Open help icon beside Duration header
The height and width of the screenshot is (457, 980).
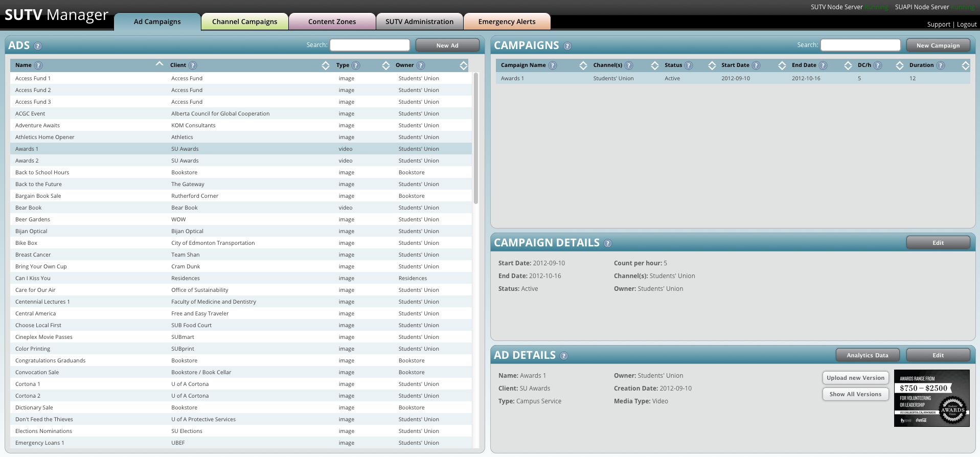pyautogui.click(x=941, y=65)
